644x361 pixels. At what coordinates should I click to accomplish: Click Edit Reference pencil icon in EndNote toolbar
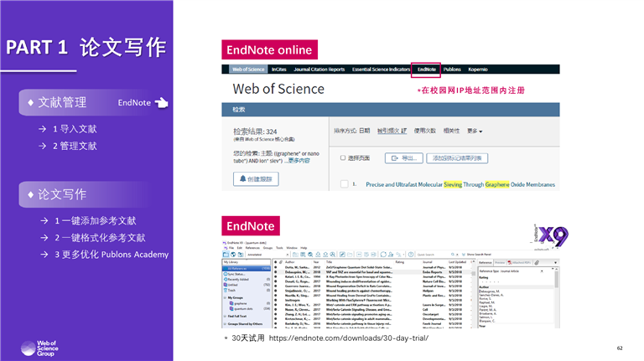pyautogui.click(x=342, y=255)
